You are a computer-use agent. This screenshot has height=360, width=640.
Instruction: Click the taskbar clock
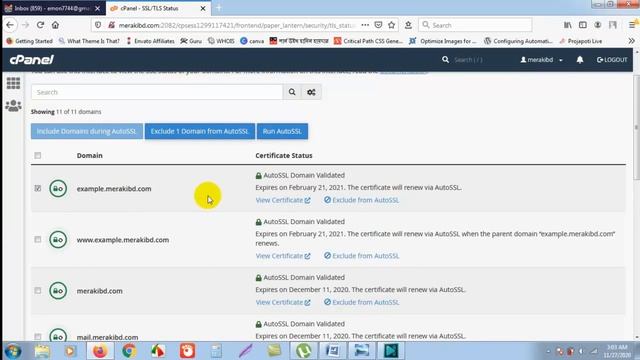click(617, 351)
